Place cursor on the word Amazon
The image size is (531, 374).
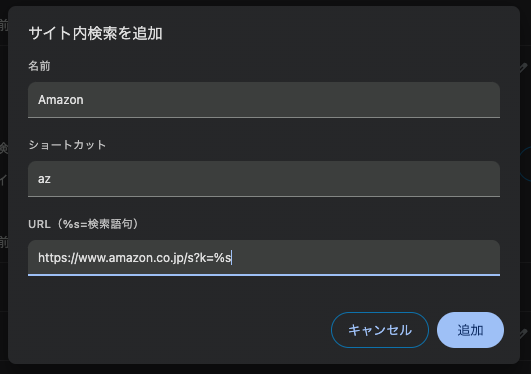point(61,100)
